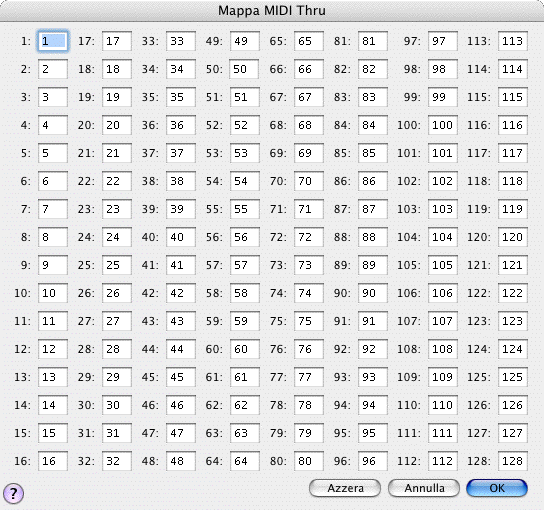Confirm with the OK button
The height and width of the screenshot is (510, 544).
(x=497, y=488)
